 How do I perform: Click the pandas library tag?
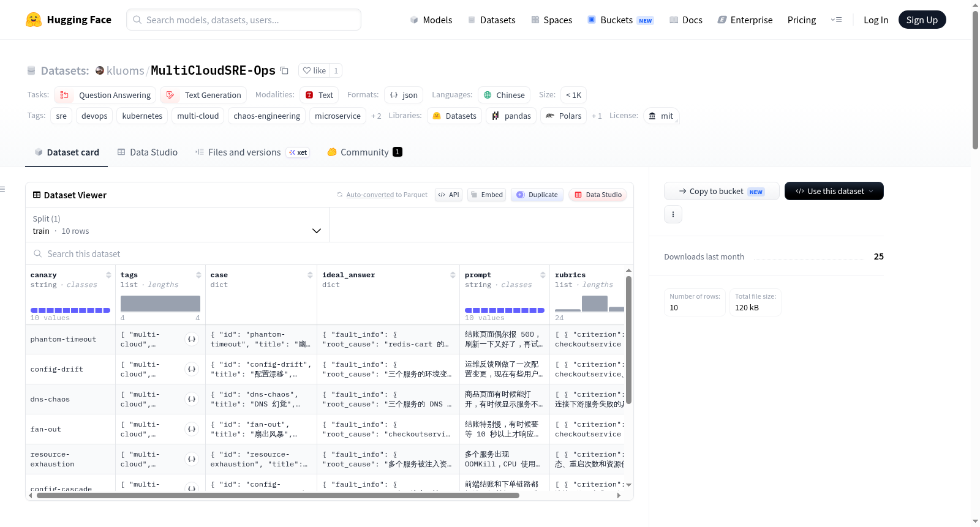point(511,116)
